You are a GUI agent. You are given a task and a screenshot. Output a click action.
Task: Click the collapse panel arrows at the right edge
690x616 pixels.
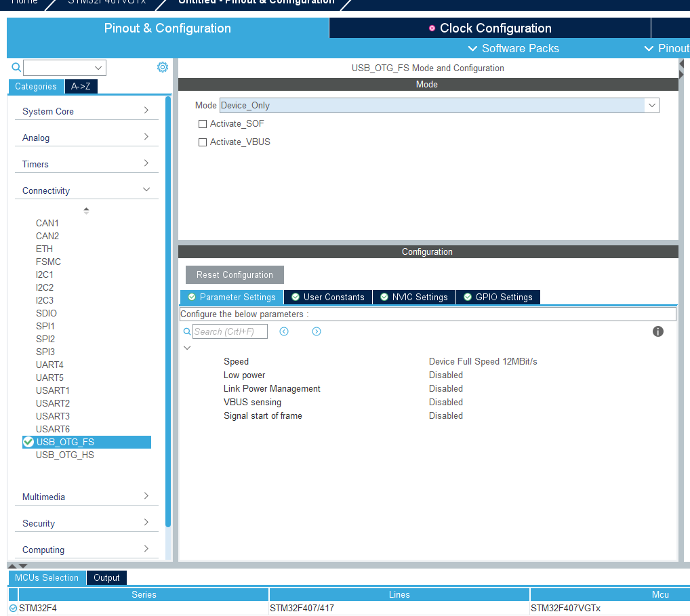(x=681, y=69)
